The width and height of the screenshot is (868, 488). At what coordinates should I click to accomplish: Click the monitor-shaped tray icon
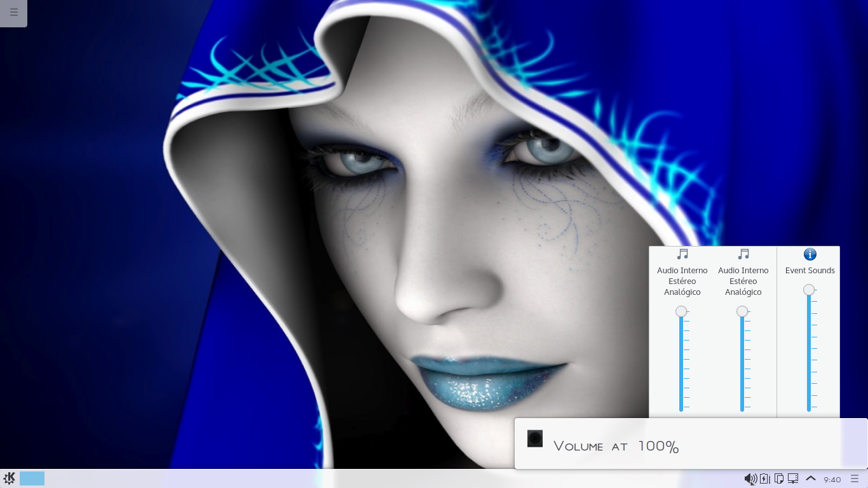pos(793,478)
